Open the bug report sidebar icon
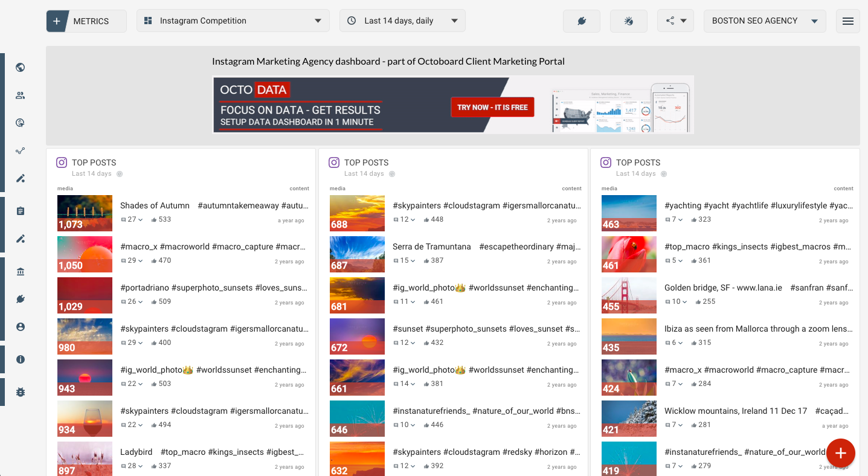 (21, 392)
